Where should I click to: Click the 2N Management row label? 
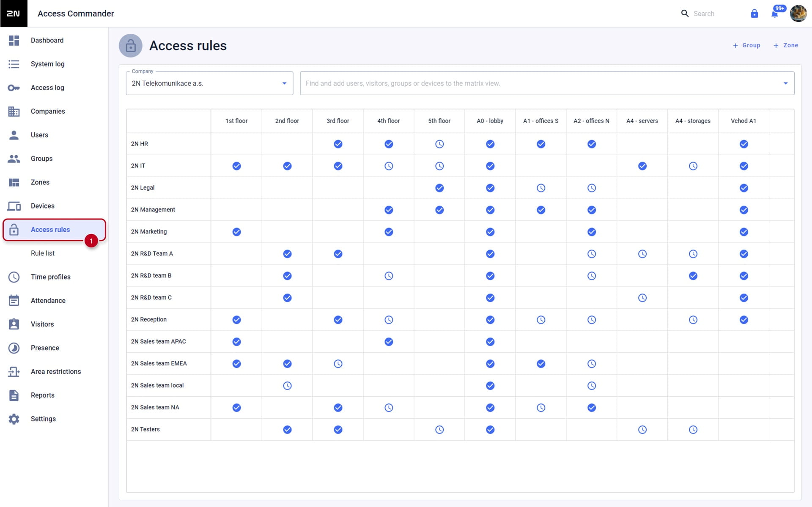(x=153, y=210)
